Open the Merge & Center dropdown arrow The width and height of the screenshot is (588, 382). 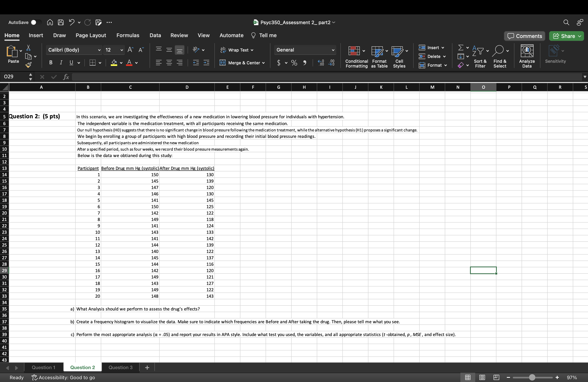tap(263, 63)
